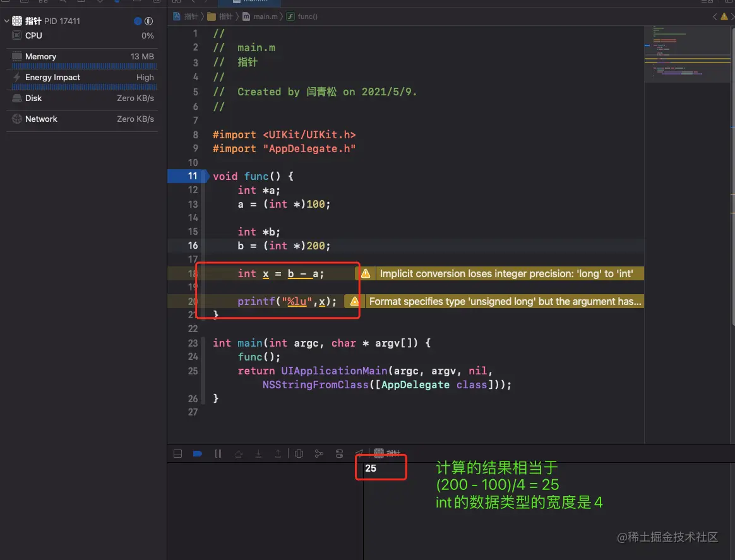Image resolution: width=735 pixels, height=560 pixels.
Task: Click the blue info icon beside PID 17411
Action: pyautogui.click(x=138, y=21)
